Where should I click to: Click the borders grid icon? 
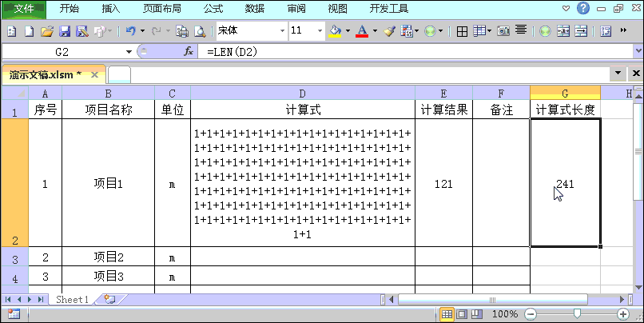point(462,31)
